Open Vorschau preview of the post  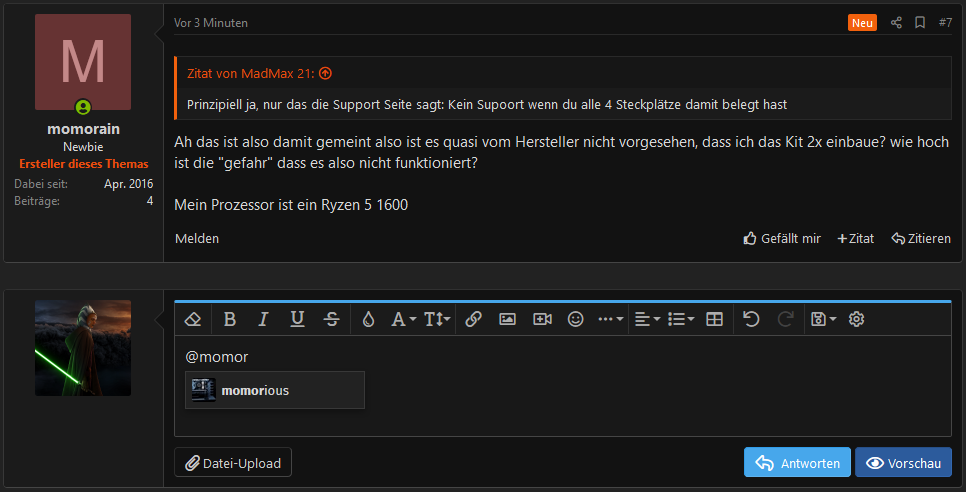[903, 462]
